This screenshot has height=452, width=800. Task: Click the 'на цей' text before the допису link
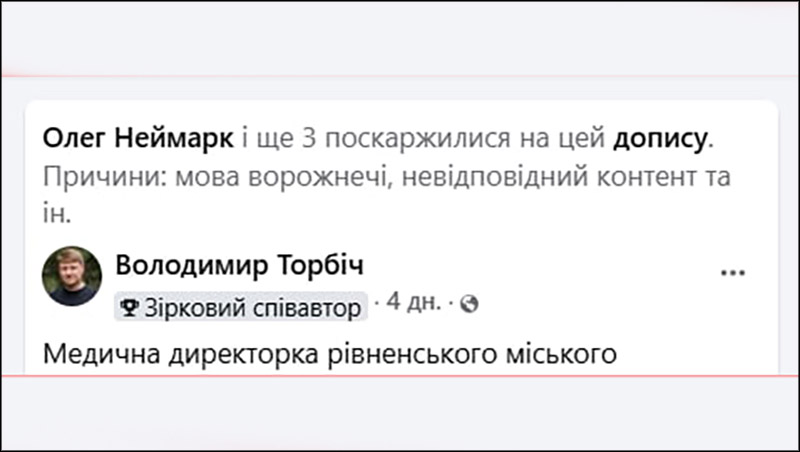pyautogui.click(x=562, y=139)
